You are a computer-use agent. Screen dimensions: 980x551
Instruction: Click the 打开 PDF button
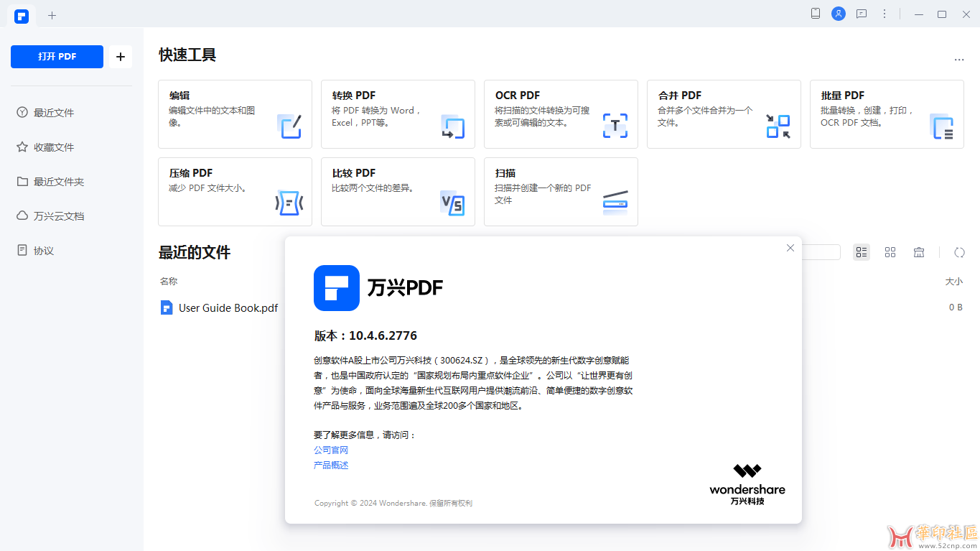57,57
